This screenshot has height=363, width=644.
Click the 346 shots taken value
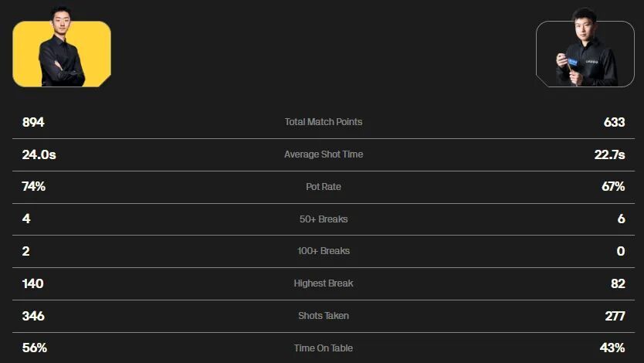click(33, 316)
